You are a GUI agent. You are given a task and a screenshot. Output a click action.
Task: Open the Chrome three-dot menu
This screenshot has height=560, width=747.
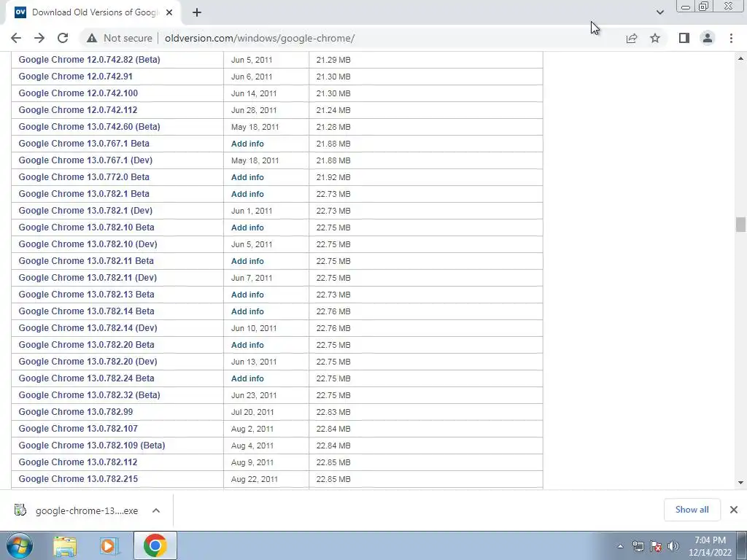731,38
